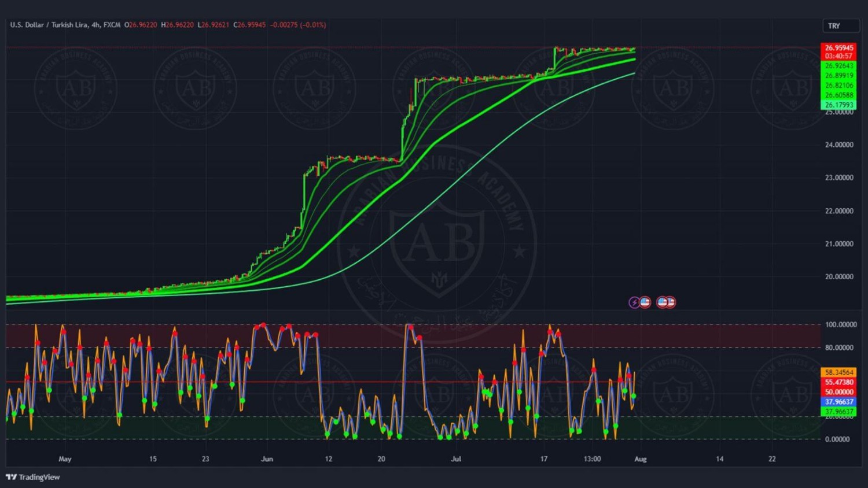Image resolution: width=868 pixels, height=488 pixels.
Task: Click the Jul label on the time axis
Action: (456, 459)
